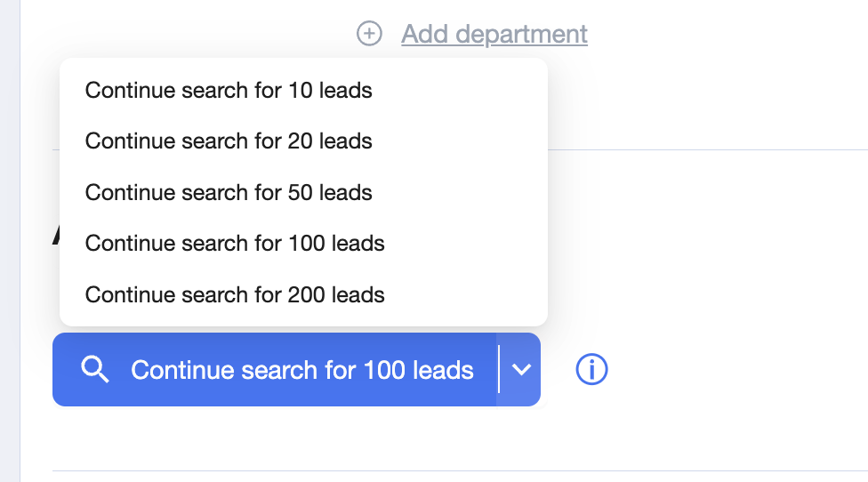Click the plus circle icon beside Add department
This screenshot has width=868, height=482.
click(369, 34)
